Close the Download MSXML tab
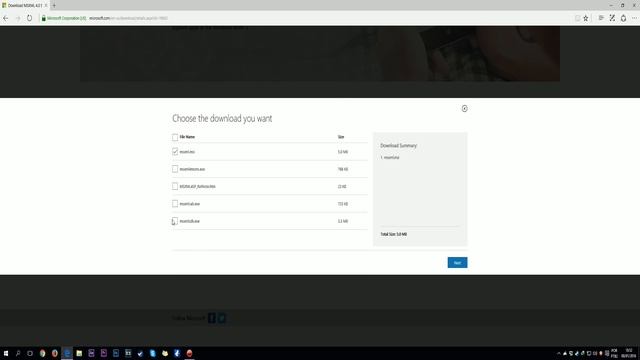Screen dimensions: 640x360 [46, 5]
